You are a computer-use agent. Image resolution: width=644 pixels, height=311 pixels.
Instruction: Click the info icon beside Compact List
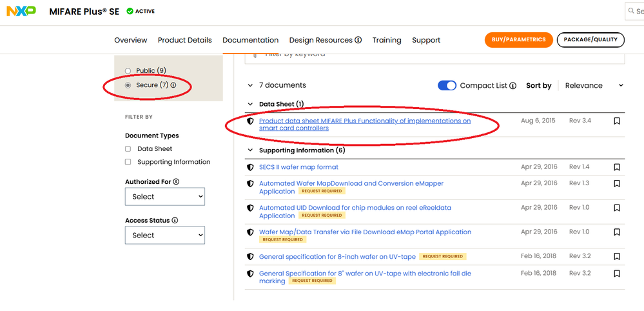pos(513,86)
